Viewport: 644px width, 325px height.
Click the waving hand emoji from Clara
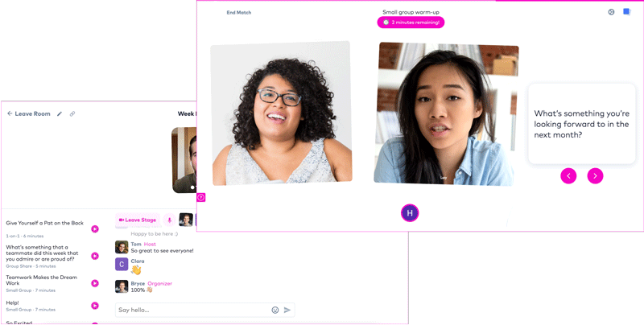[136, 270]
